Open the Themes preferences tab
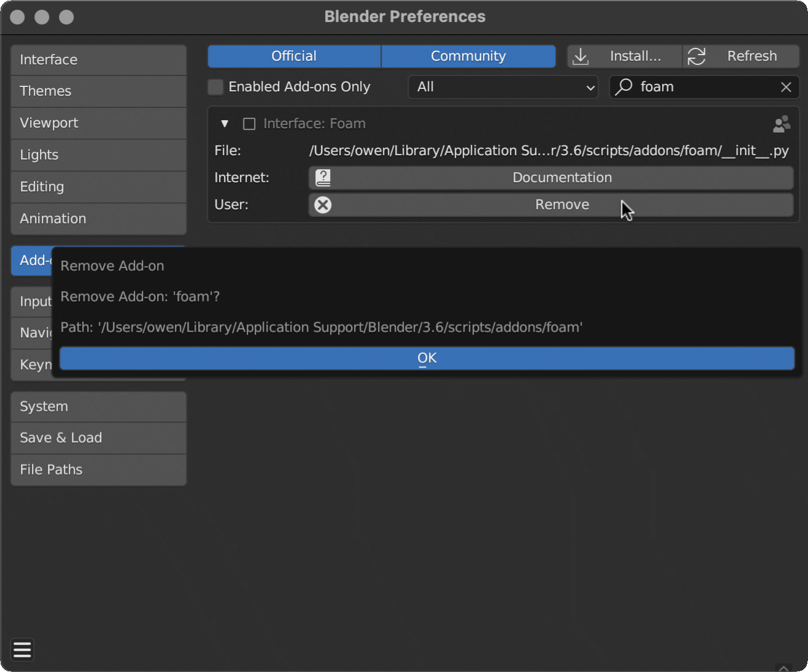The image size is (808, 672). point(98,91)
